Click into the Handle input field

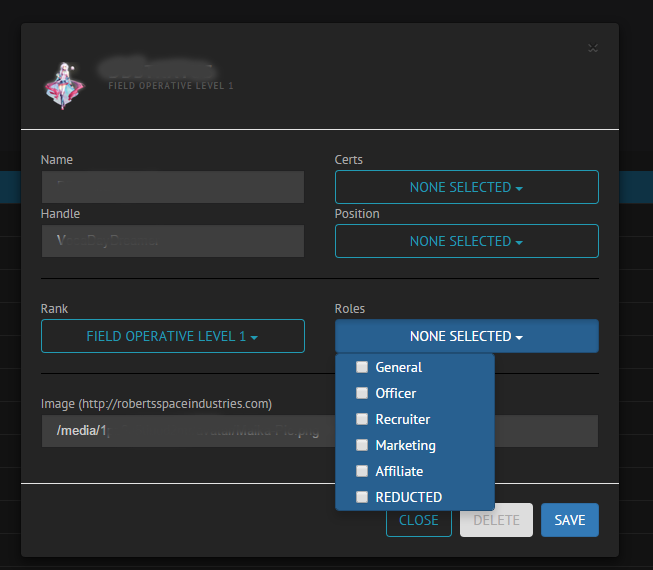172,241
